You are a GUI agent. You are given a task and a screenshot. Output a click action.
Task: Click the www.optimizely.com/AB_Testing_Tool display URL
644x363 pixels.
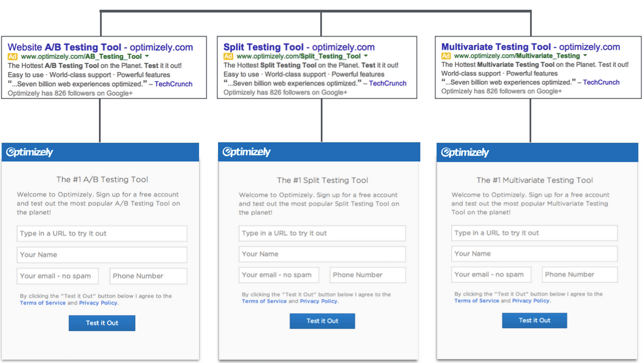[x=81, y=57]
